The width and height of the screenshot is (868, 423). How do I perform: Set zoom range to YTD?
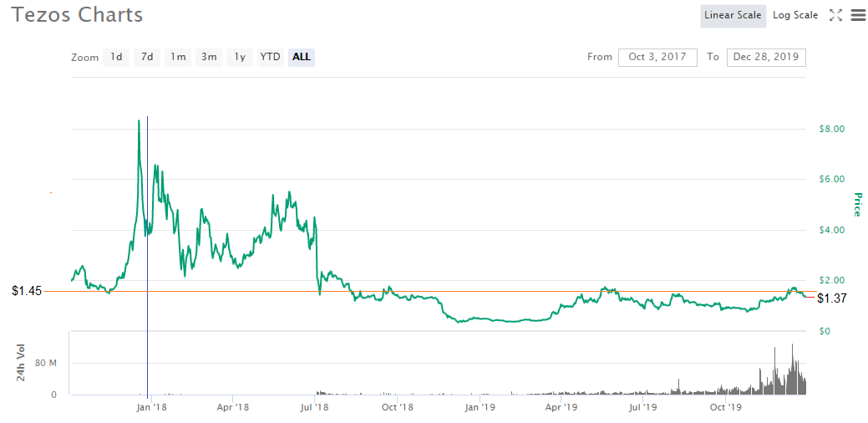(x=271, y=57)
